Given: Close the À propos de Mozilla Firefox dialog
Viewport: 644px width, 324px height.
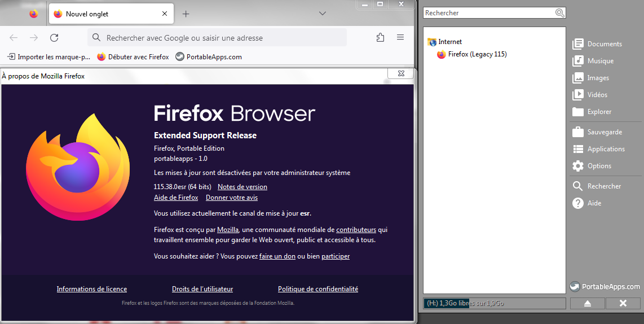Looking at the screenshot, I should 402,73.
